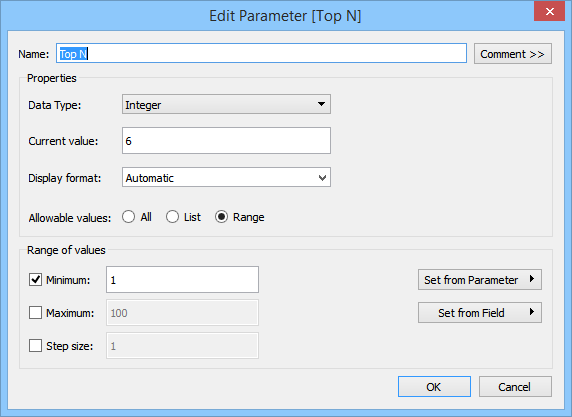Confirm changes with OK
This screenshot has height=417, width=572.
point(434,387)
